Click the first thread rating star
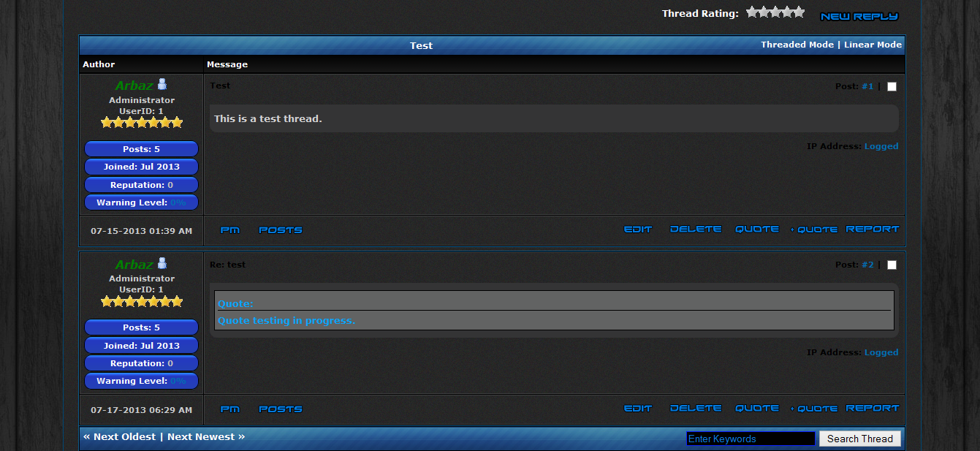Viewport: 980px width, 451px height. 752,12
